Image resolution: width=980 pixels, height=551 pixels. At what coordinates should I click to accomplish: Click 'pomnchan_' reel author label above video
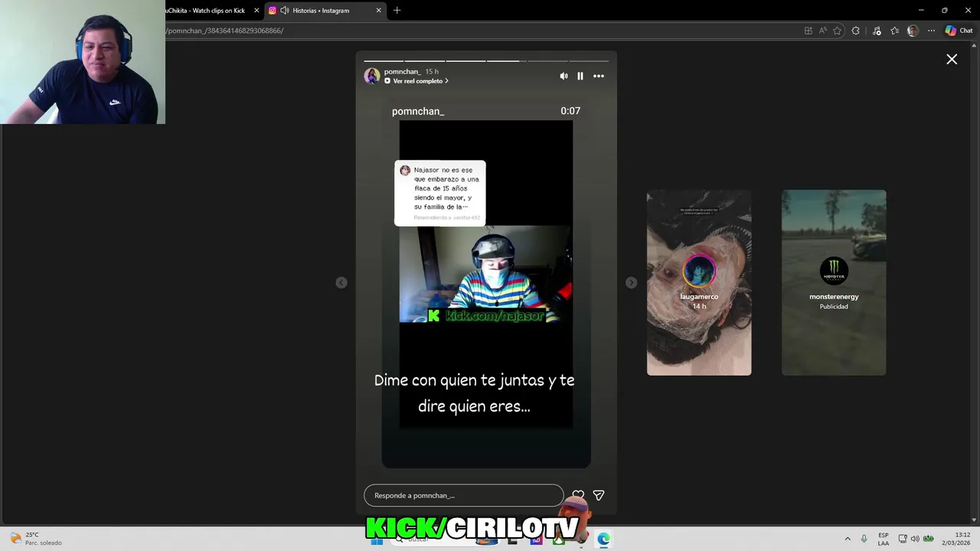tap(418, 111)
